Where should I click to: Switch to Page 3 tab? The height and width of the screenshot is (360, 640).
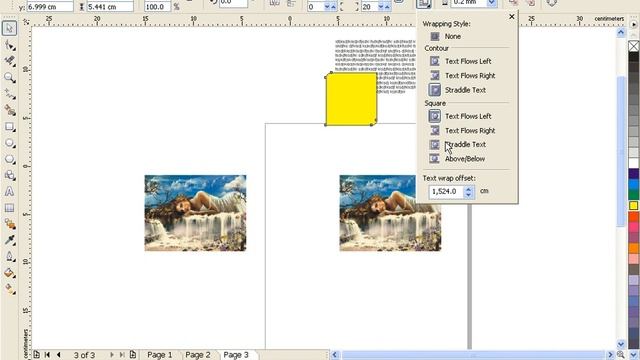236,355
